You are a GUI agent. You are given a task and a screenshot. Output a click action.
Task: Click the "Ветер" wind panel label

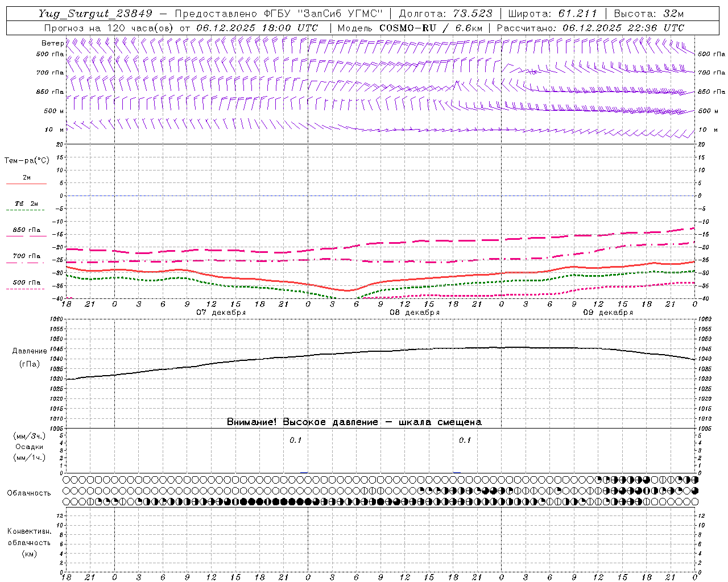click(x=53, y=43)
